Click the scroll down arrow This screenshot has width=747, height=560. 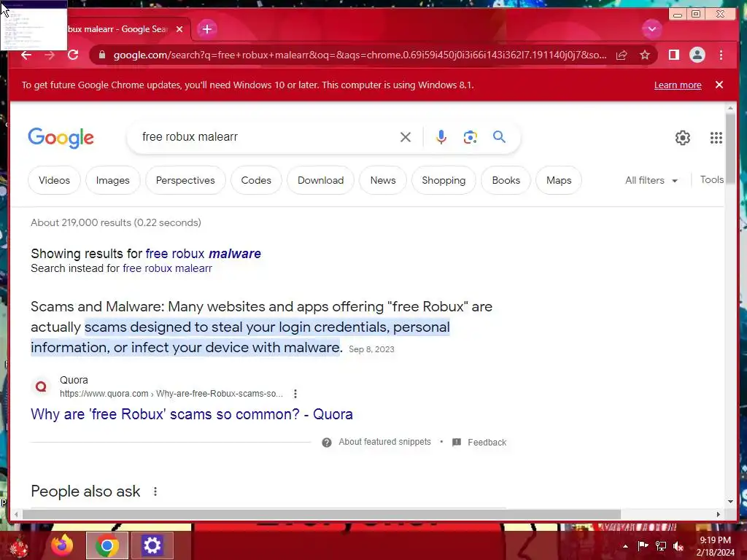coord(730,502)
